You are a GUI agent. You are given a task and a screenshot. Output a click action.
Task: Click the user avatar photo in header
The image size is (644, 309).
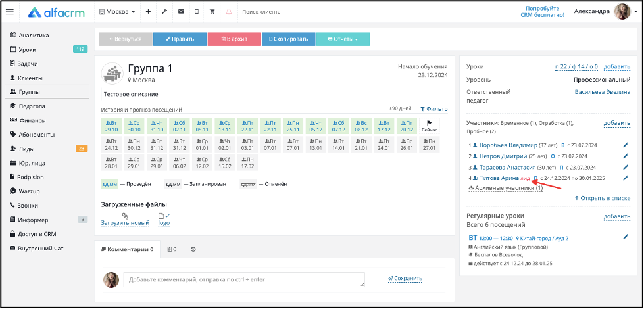point(622,11)
